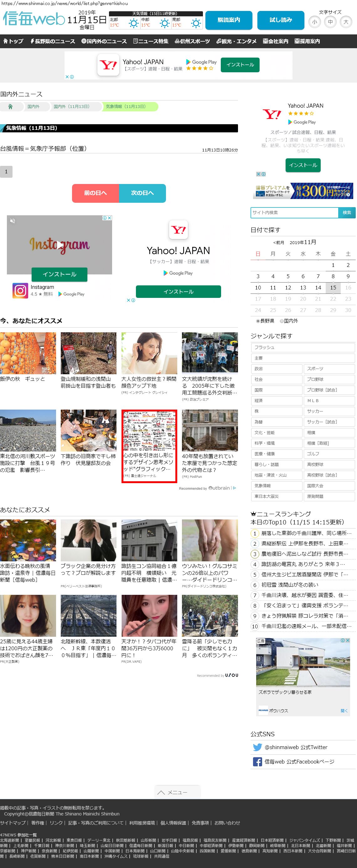The width and height of the screenshot is (357, 868).
Task: Select the 長野県 radio button
Action: click(258, 321)
